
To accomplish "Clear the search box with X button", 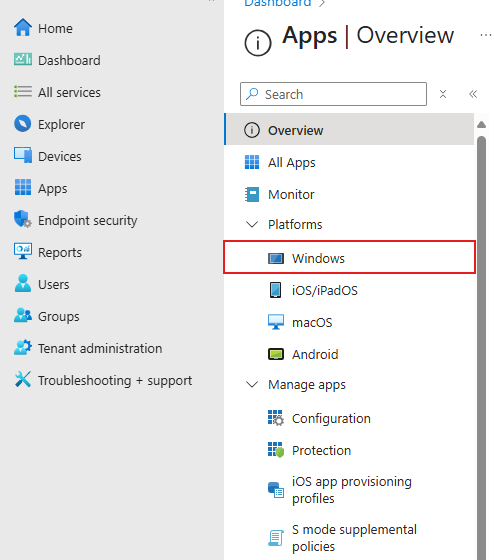I will coord(443,94).
